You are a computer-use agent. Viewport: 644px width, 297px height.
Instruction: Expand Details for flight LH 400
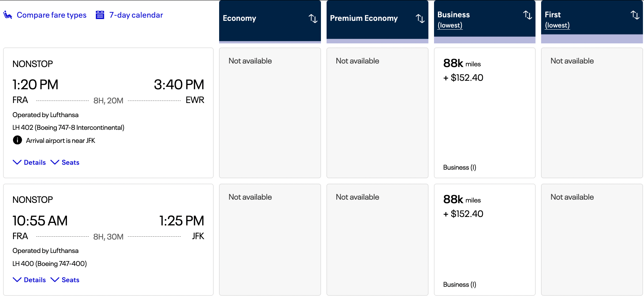pos(30,280)
